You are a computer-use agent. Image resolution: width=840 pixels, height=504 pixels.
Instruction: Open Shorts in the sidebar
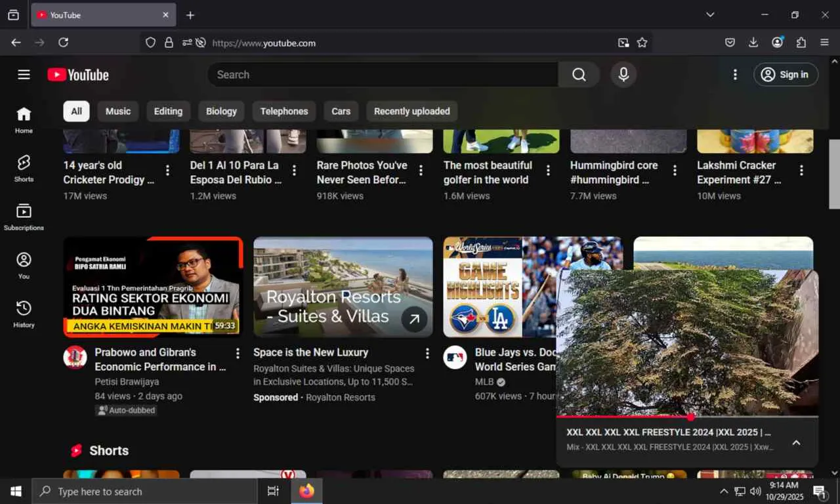pos(24,169)
